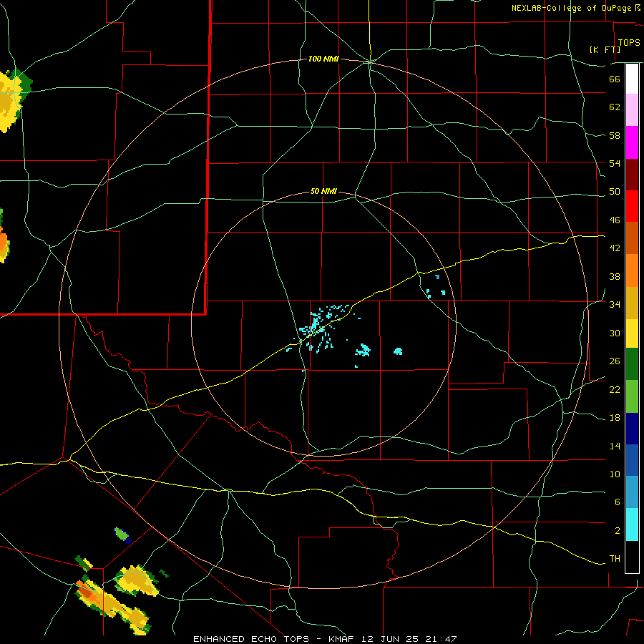
Task: Select the white swatch atop the legend
Action: pyautogui.click(x=632, y=79)
